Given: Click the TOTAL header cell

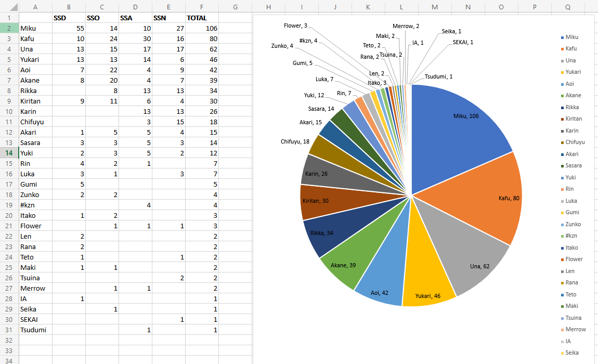Looking at the screenshot, I should [x=202, y=18].
